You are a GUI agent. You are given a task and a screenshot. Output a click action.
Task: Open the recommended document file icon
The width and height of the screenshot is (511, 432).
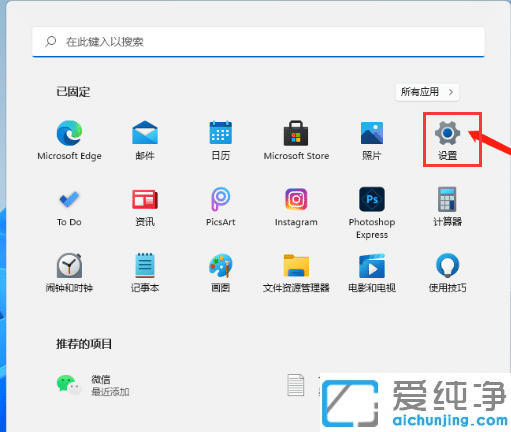point(296,385)
